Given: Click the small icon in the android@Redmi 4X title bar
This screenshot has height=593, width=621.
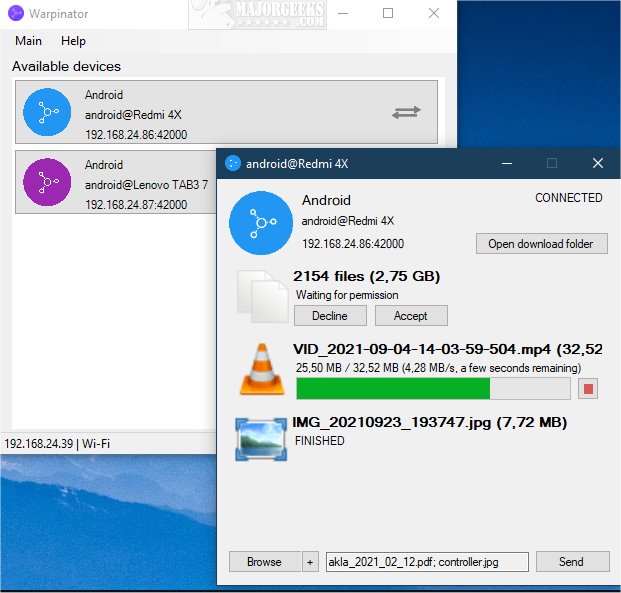Looking at the screenshot, I should pos(233,163).
